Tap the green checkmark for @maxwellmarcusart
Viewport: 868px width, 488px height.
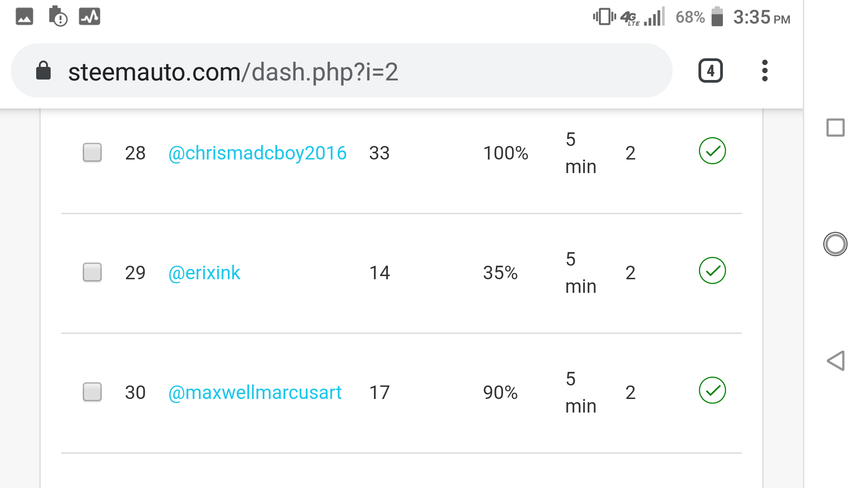click(x=712, y=390)
